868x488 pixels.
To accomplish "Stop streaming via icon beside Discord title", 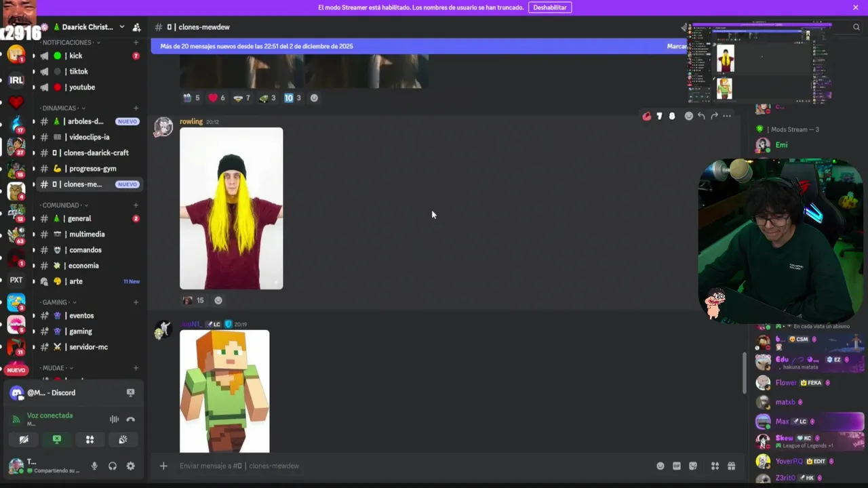I will click(130, 392).
